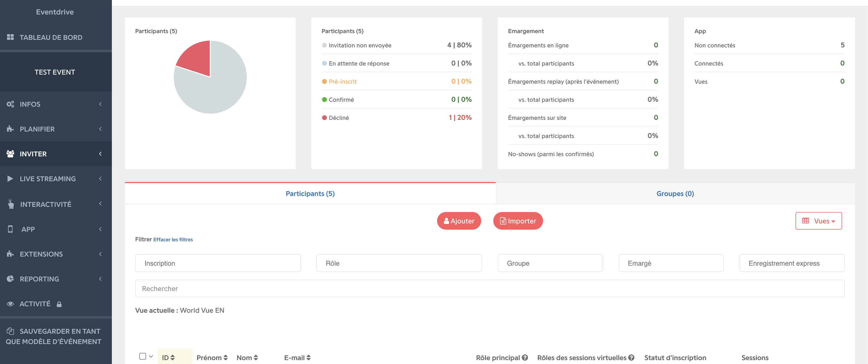Click the Live Streaming play icon
The height and width of the screenshot is (364, 868).
tap(10, 179)
